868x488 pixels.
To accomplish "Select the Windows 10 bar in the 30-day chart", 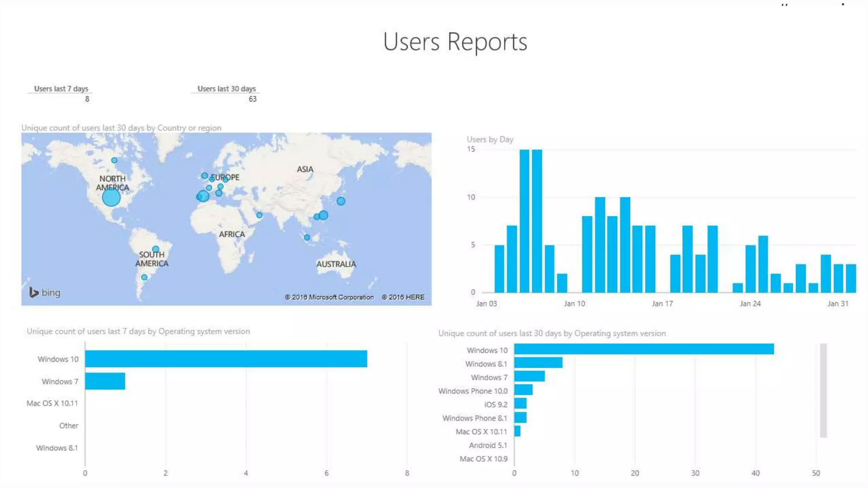I will [x=644, y=349].
